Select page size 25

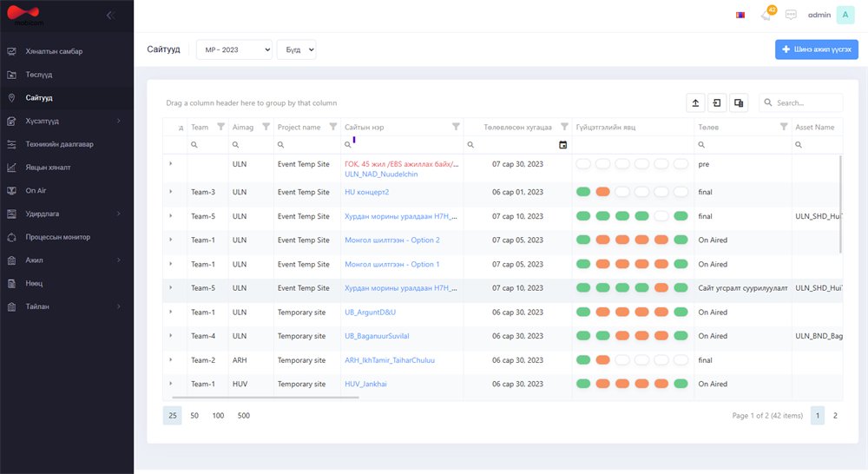click(x=173, y=415)
